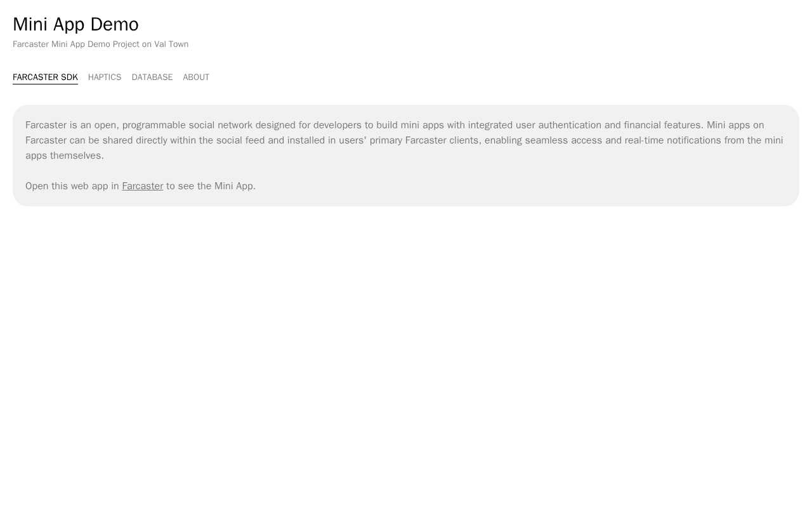Image resolution: width=812 pixels, height=508 pixels.
Task: Click the word 'Demo' in the page title
Action: [x=114, y=24]
